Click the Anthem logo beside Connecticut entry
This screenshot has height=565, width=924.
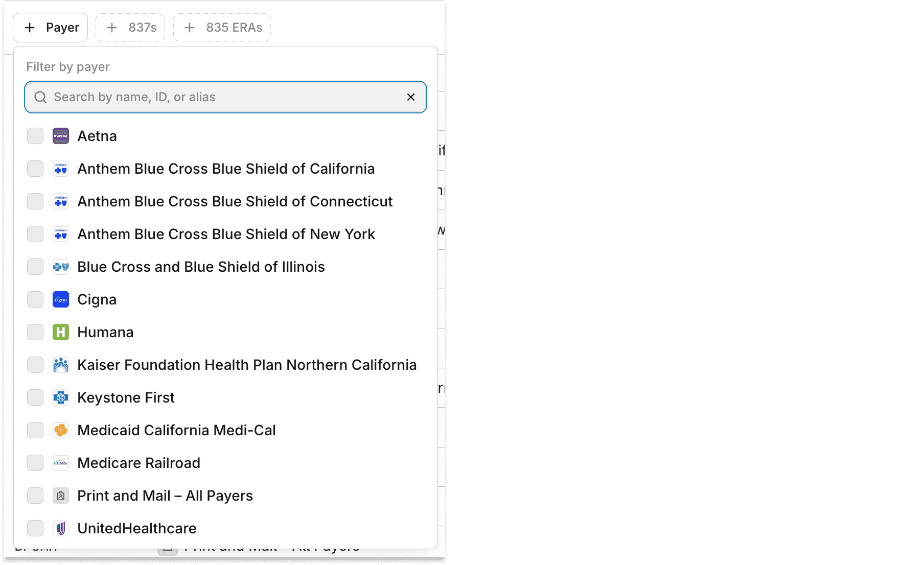coord(61,201)
